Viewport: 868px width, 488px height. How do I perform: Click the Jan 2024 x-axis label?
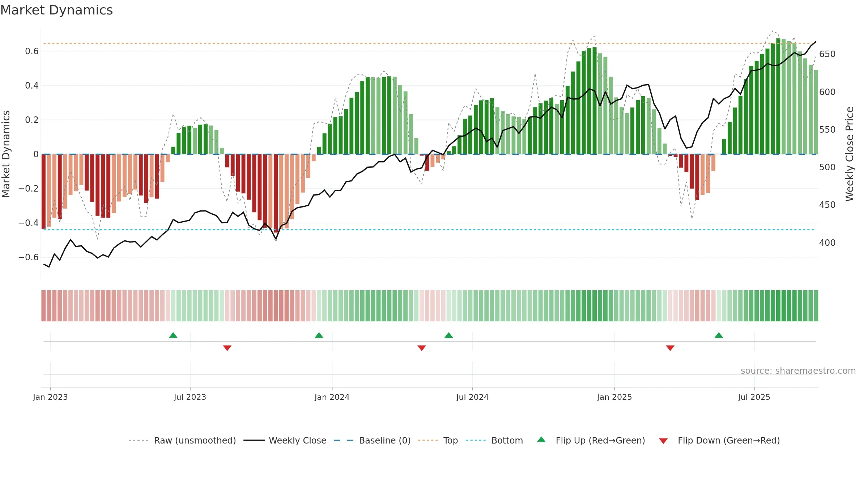(332, 397)
